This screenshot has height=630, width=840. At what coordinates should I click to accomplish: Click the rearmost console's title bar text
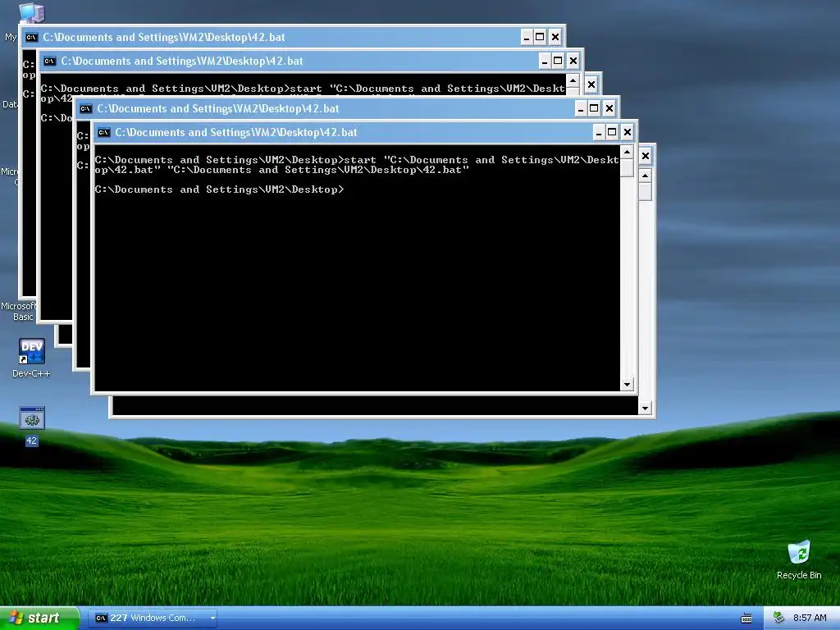[164, 37]
